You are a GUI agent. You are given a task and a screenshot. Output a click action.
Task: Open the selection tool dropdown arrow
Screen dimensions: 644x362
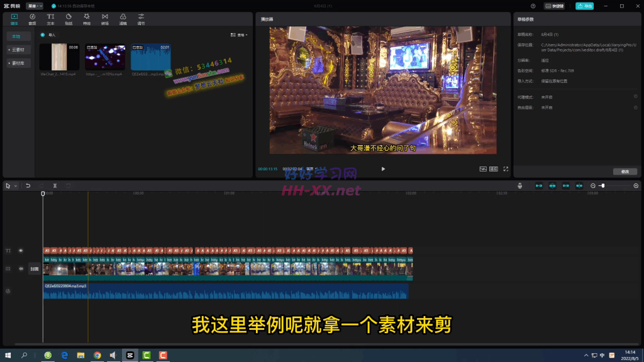point(16,186)
